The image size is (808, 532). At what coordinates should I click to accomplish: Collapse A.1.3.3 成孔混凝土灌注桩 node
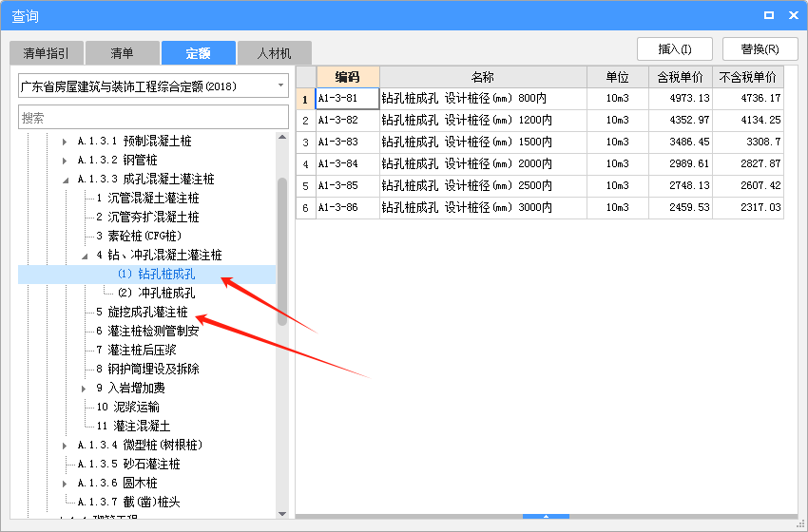pyautogui.click(x=66, y=180)
